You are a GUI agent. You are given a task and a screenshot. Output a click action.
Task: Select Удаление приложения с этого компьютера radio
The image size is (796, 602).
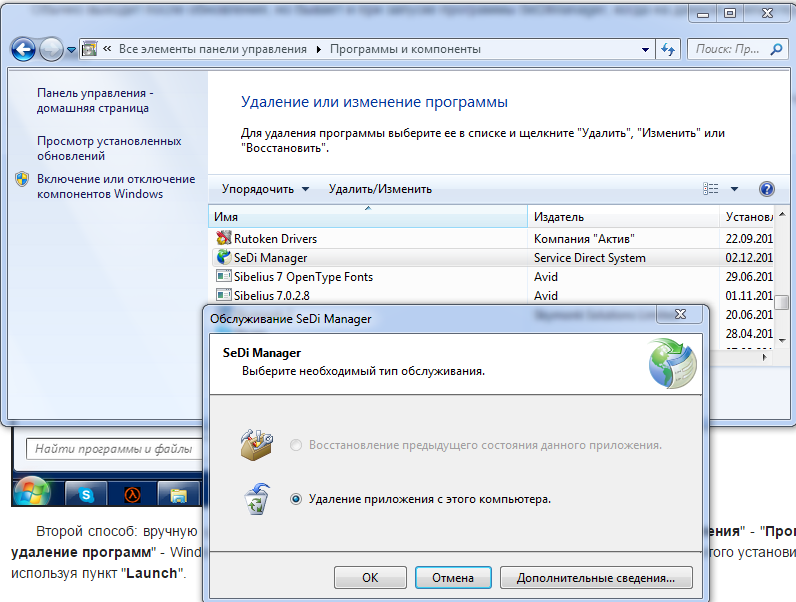pos(296,499)
